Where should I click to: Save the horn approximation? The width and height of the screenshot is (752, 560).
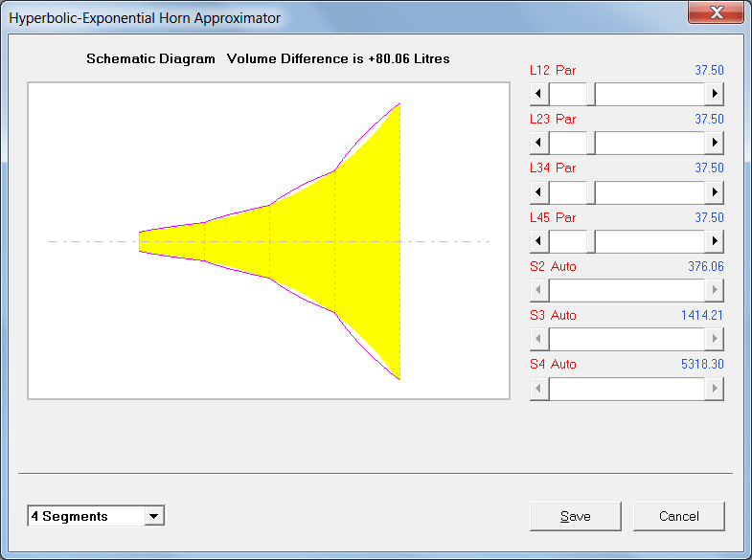[576, 516]
